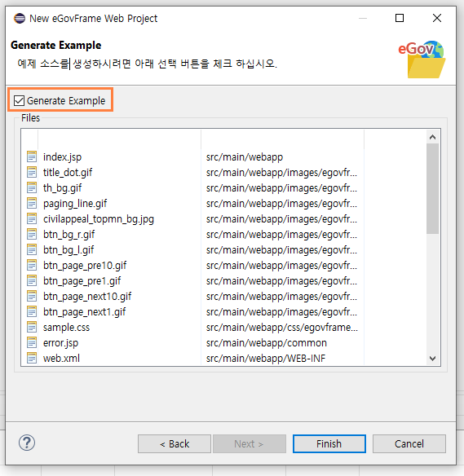Click the file icon beside btn_bg_l.gif
This screenshot has width=464, height=476.
point(32,249)
